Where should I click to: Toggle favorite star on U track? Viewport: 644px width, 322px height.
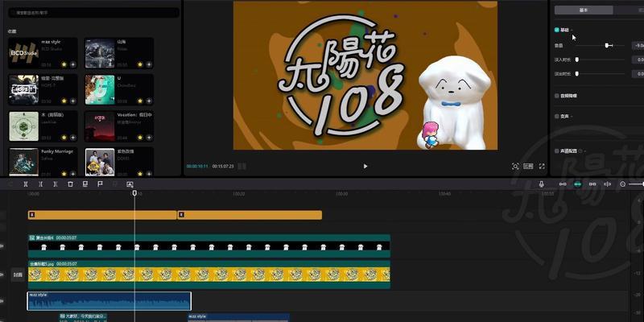(140, 101)
